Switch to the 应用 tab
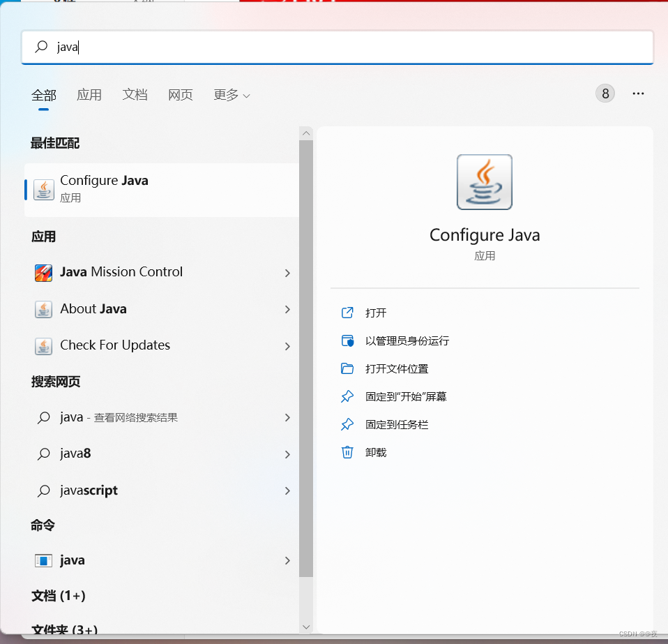This screenshot has width=668, height=644. tap(89, 95)
